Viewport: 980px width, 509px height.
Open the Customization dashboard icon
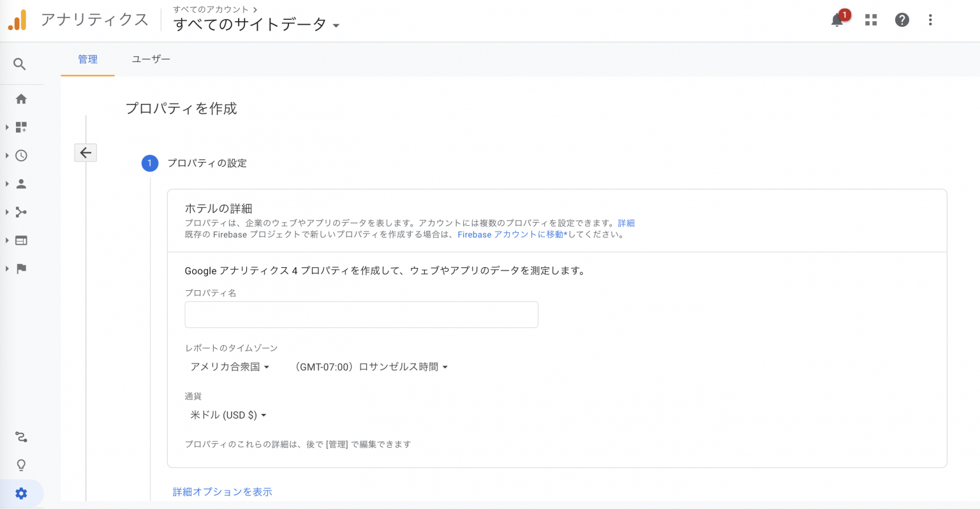click(x=21, y=128)
